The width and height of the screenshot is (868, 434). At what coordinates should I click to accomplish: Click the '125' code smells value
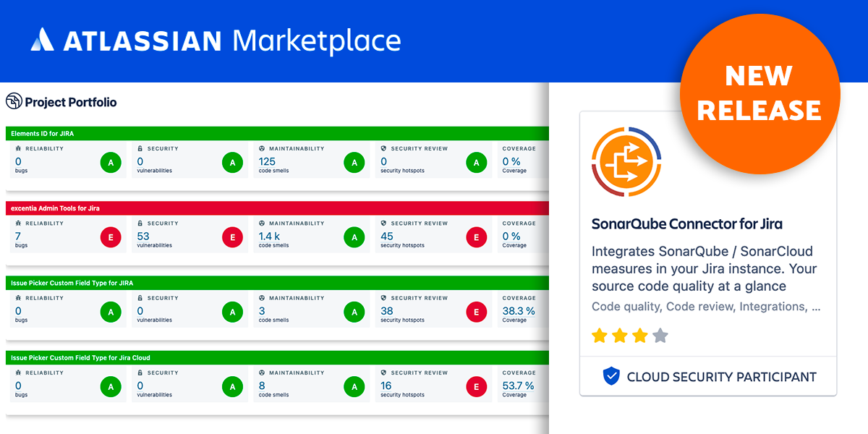point(267,161)
